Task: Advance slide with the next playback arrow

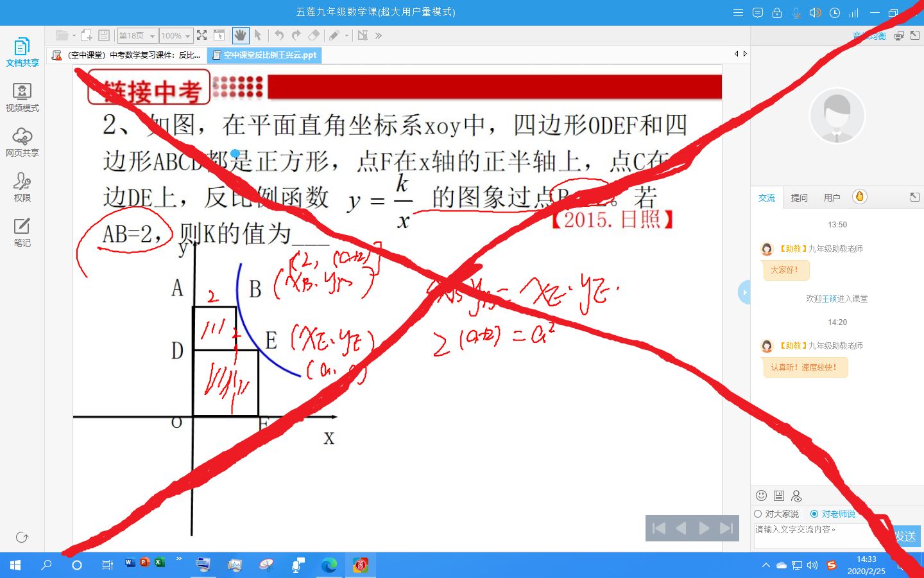Action: (703, 528)
